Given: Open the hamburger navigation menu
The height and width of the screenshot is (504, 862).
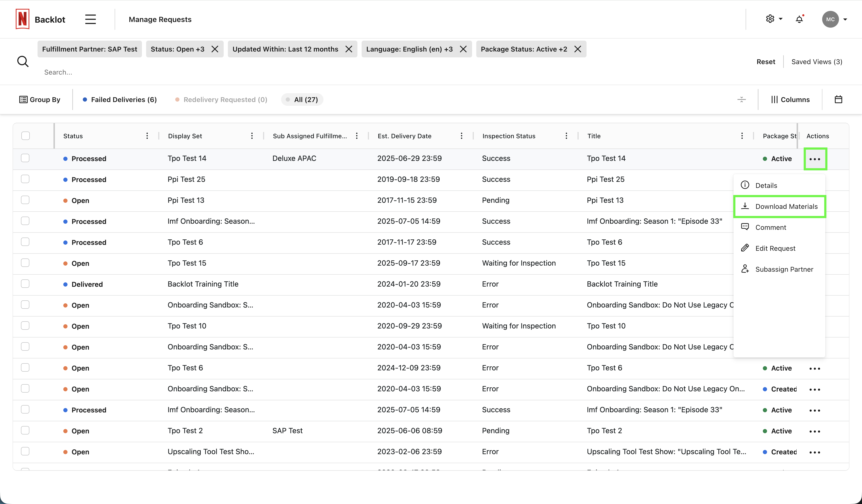Looking at the screenshot, I should [x=90, y=19].
